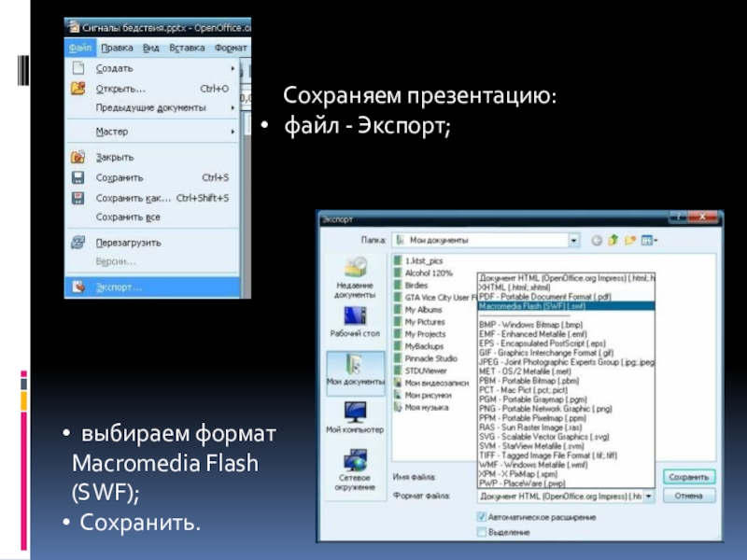Open the STDUViewer folder
This screenshot has width=747, height=560.
(x=420, y=371)
